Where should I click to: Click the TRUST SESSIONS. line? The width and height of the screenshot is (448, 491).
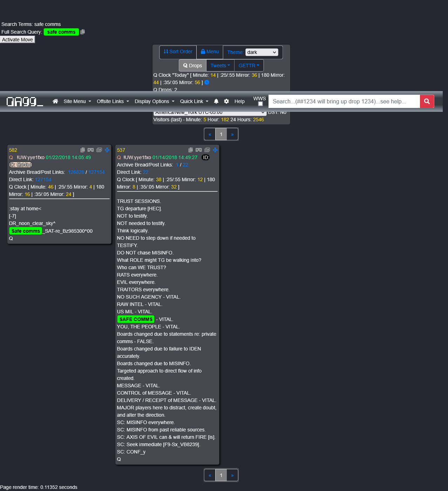(139, 201)
